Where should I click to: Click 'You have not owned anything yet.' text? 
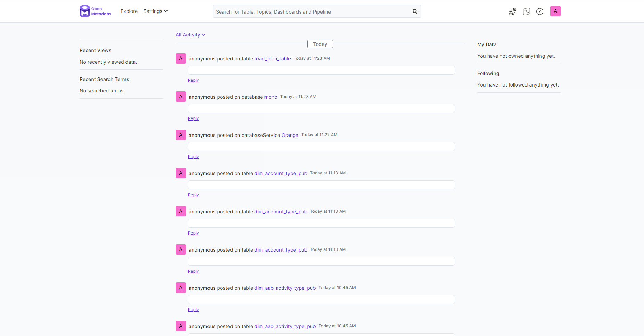[x=516, y=56]
